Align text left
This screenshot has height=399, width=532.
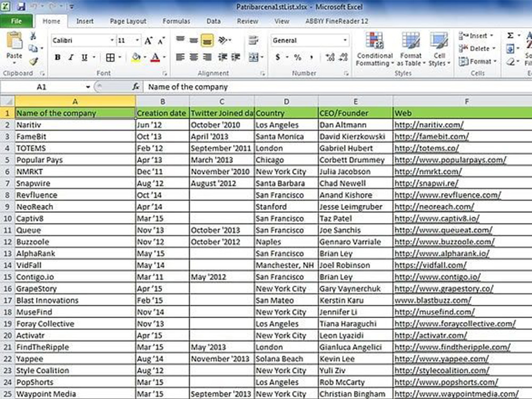point(180,57)
